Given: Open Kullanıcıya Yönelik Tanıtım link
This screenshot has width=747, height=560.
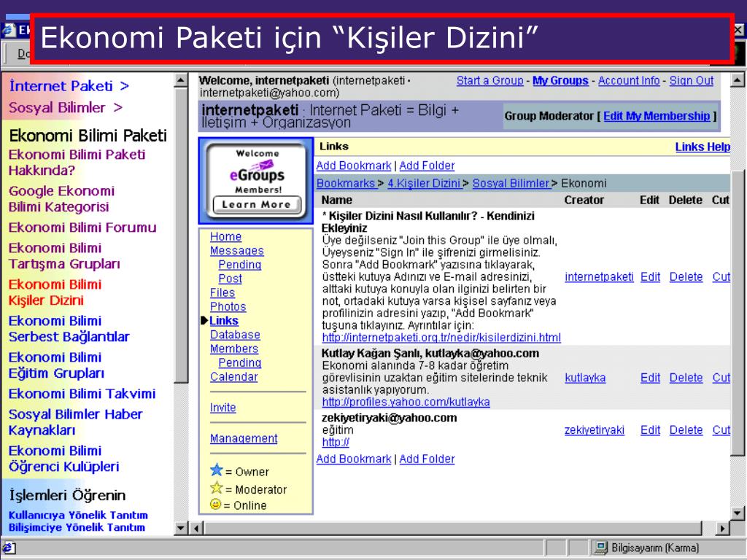Looking at the screenshot, I should (78, 516).
